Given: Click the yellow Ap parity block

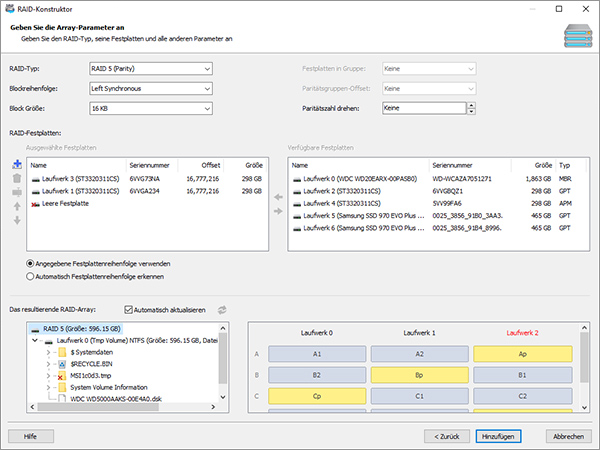Looking at the screenshot, I should [x=523, y=354].
